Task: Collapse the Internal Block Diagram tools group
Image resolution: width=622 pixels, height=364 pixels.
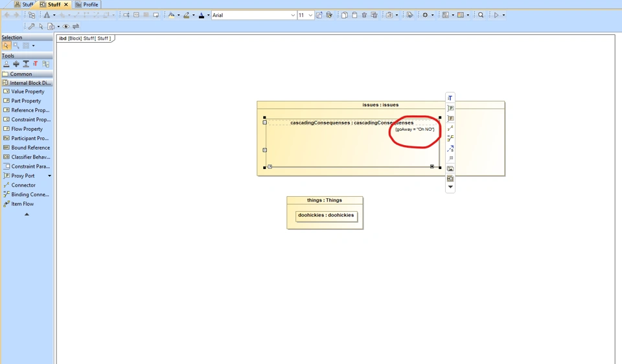Action: coord(27,83)
